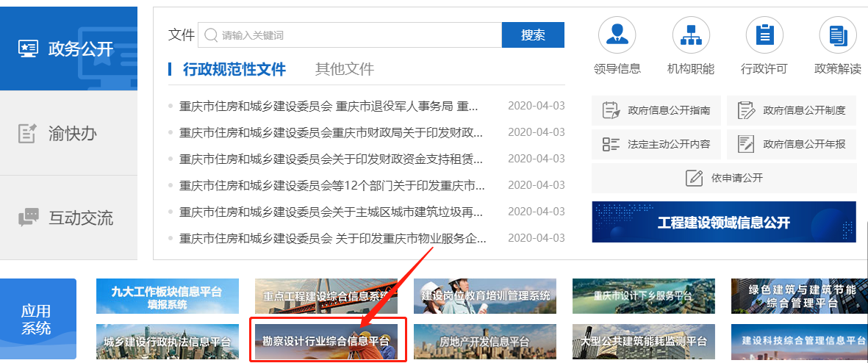The image size is (868, 363).
Task: Select the 行政规范性文件 tab
Action: 234,70
